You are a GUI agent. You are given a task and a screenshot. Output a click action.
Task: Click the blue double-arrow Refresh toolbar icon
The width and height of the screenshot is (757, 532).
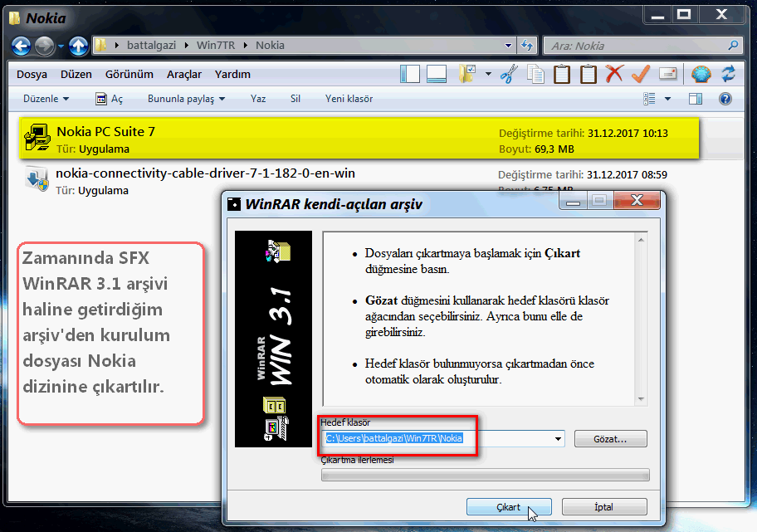click(728, 75)
